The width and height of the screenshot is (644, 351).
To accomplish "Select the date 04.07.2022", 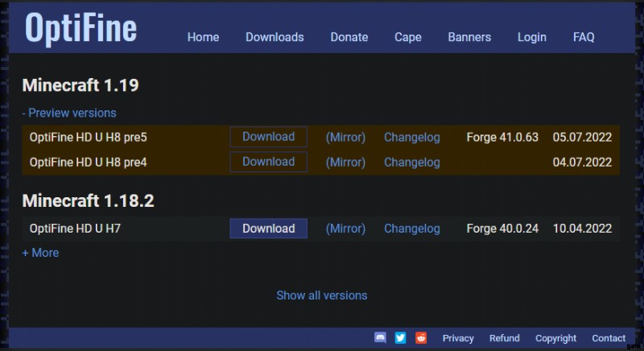I will point(582,162).
